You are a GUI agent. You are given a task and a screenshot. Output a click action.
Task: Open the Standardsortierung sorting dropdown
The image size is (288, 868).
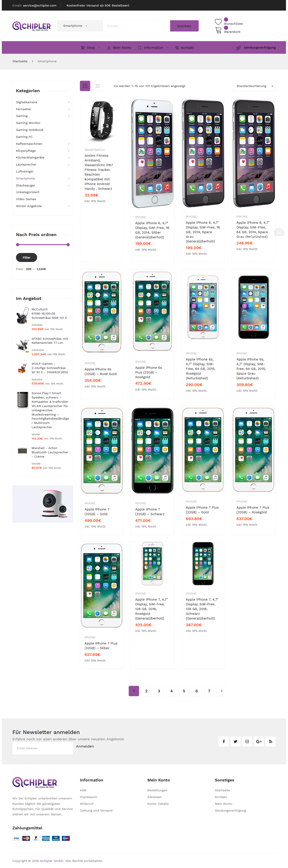tap(254, 86)
